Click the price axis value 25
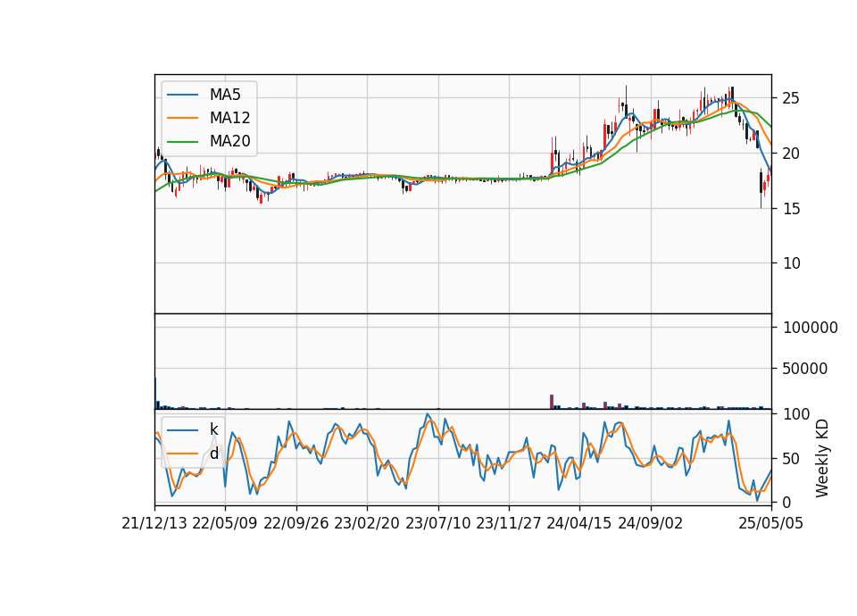Image resolution: width=857 pixels, height=616 pixels. (x=791, y=98)
